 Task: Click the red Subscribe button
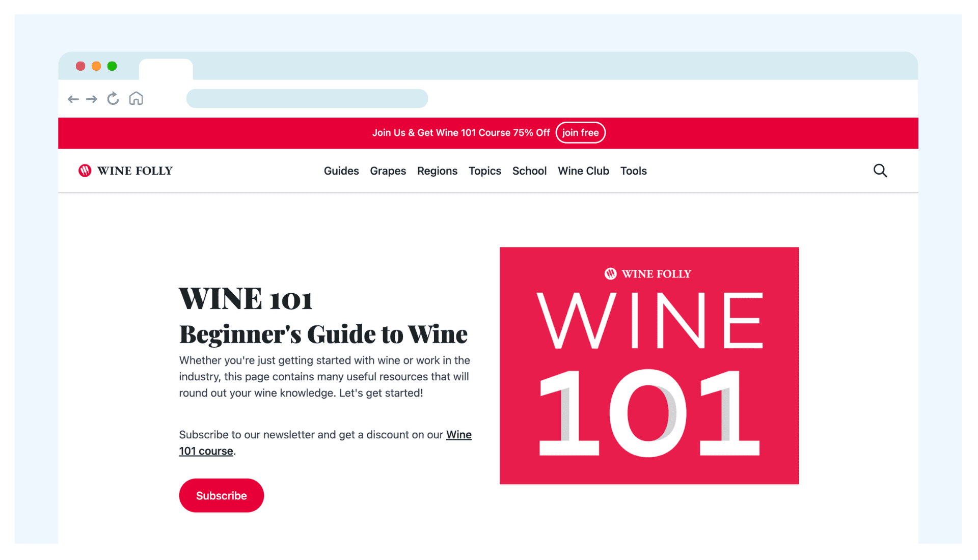pyautogui.click(x=222, y=495)
